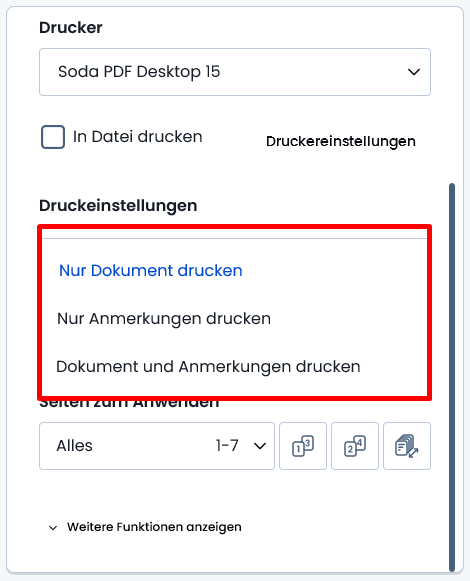470x581 pixels.
Task: Choose Nur Dokument drucken option
Action: (x=150, y=270)
